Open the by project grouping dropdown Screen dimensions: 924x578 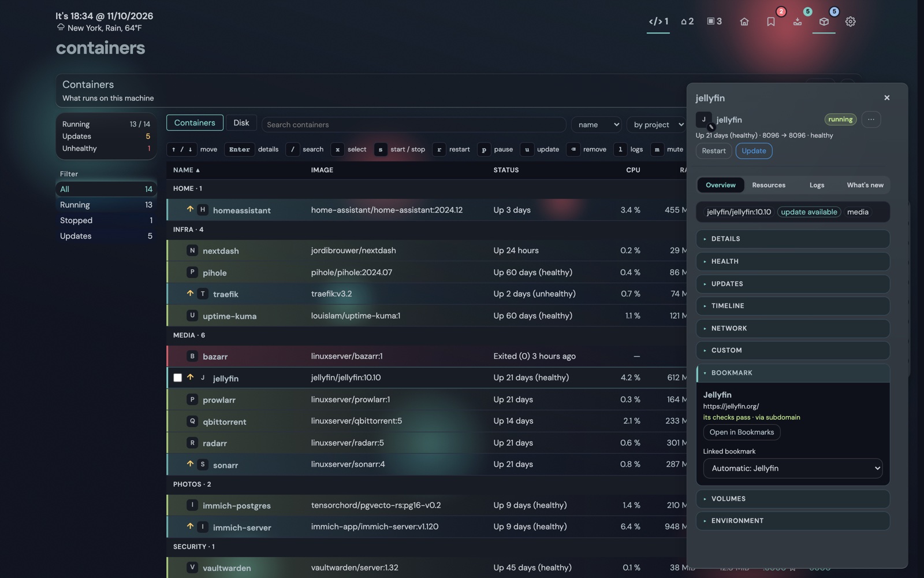click(658, 124)
